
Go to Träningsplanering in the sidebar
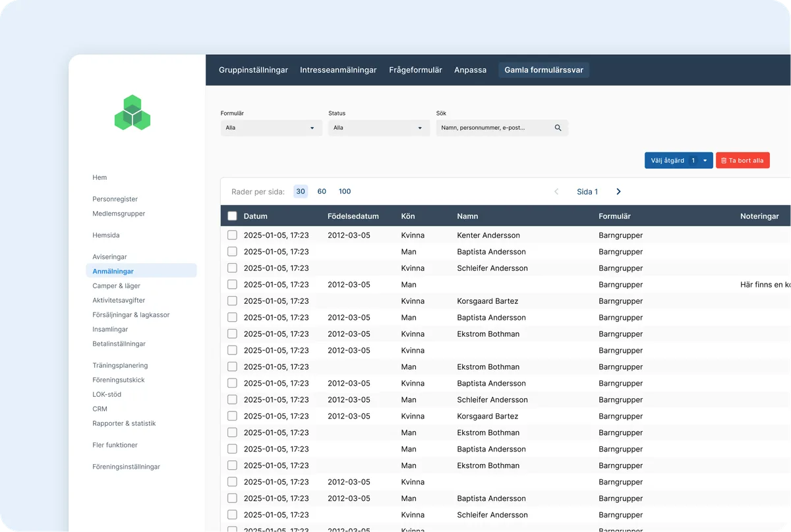click(120, 365)
